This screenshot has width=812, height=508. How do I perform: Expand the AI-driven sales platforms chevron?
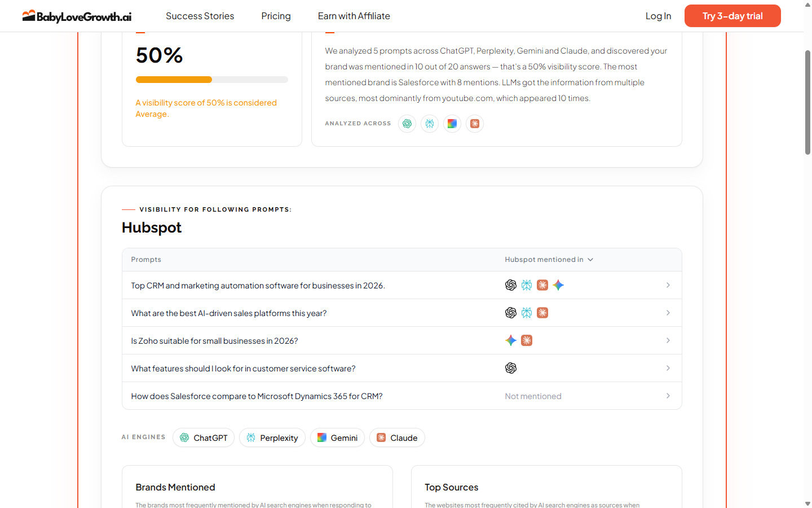(668, 313)
